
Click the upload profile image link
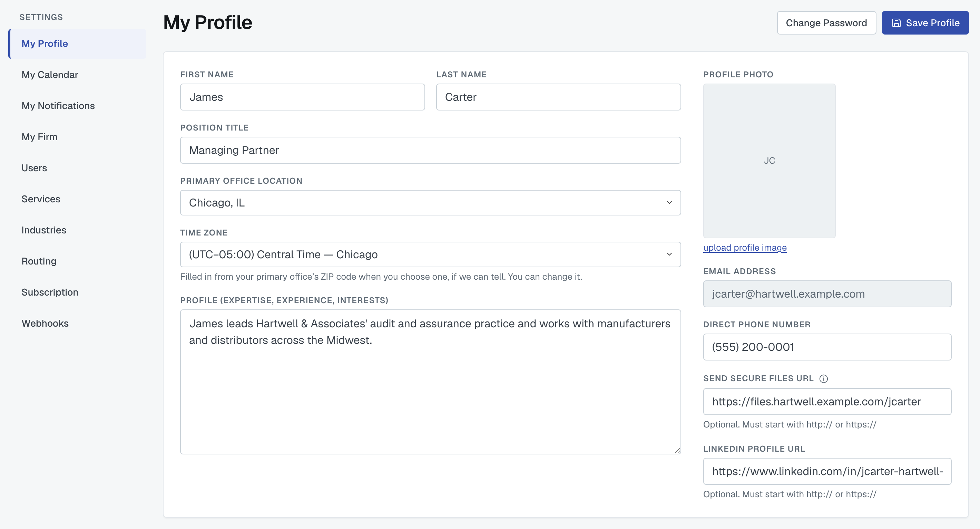pyautogui.click(x=745, y=248)
